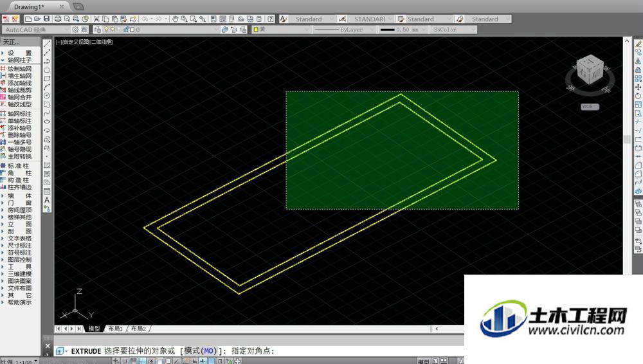Screen dimensions: 643x364
Task: Close the command line with X
Action: 48,346
